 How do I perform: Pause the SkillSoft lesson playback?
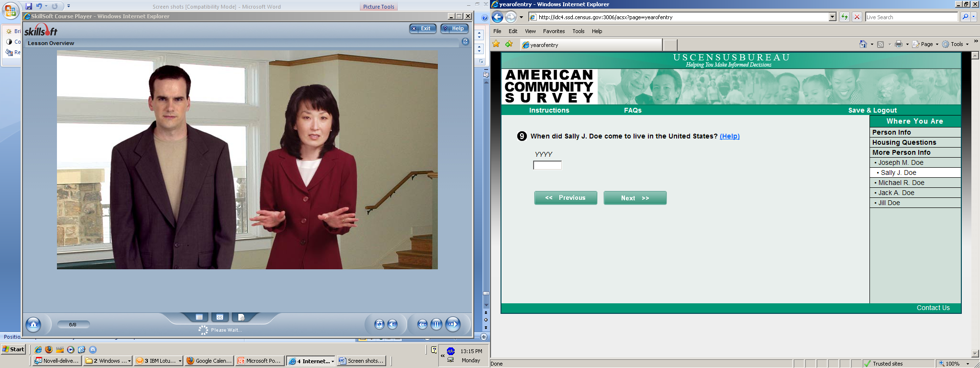click(x=436, y=324)
